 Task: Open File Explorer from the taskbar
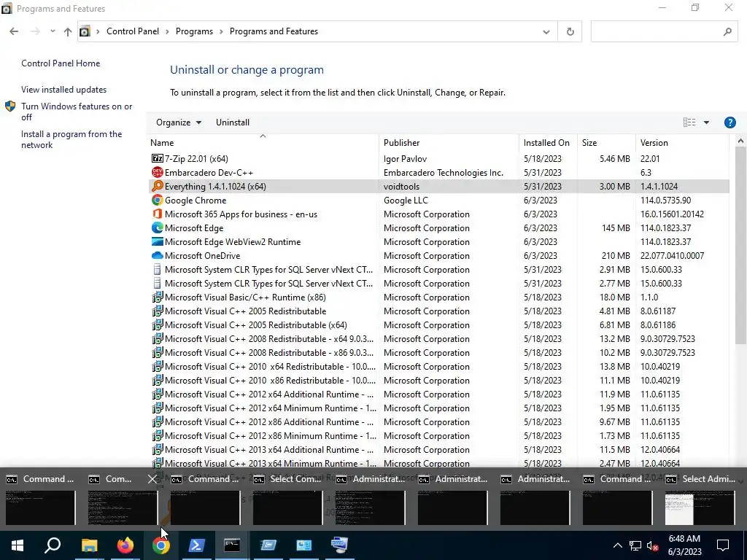[x=89, y=545]
